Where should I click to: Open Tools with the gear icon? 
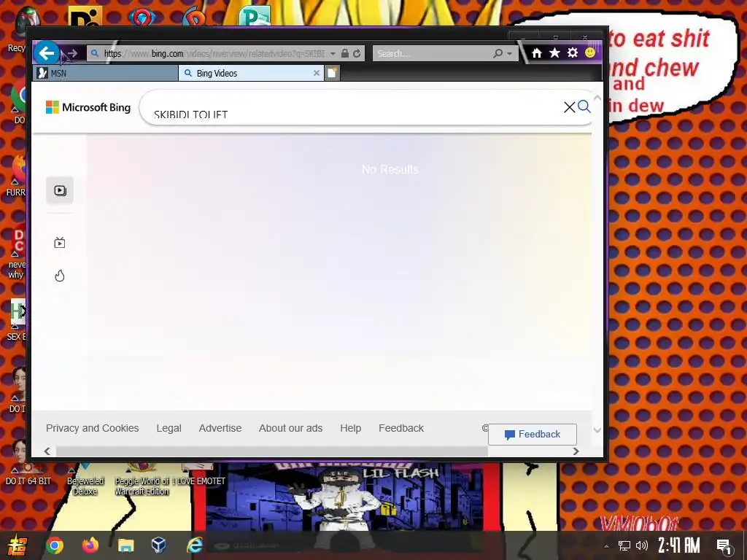click(572, 52)
